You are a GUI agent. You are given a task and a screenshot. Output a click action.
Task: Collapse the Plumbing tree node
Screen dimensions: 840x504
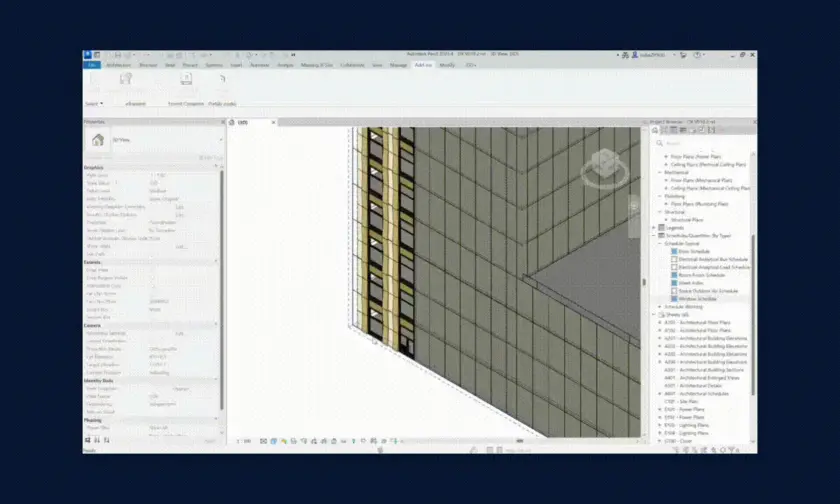(x=659, y=196)
